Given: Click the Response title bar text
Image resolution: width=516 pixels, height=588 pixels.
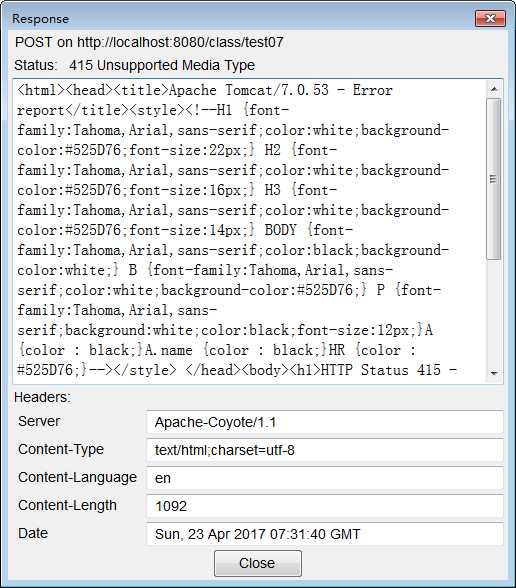Looking at the screenshot, I should coord(40,19).
